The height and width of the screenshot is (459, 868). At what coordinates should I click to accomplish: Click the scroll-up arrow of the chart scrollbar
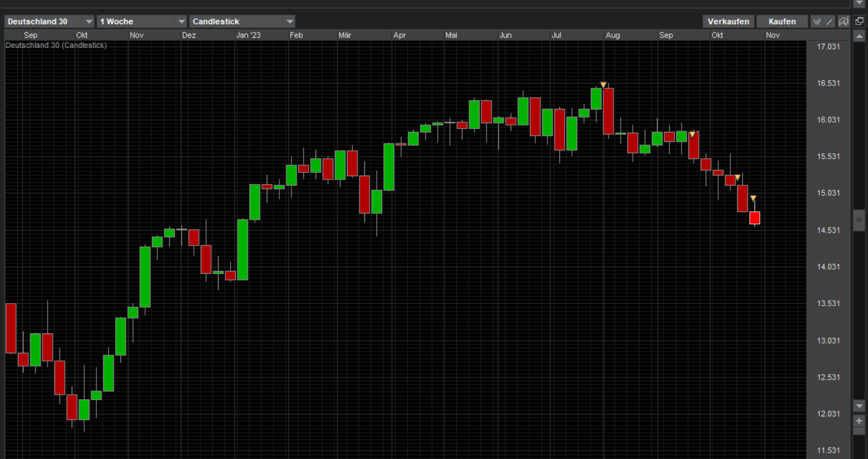[859, 36]
